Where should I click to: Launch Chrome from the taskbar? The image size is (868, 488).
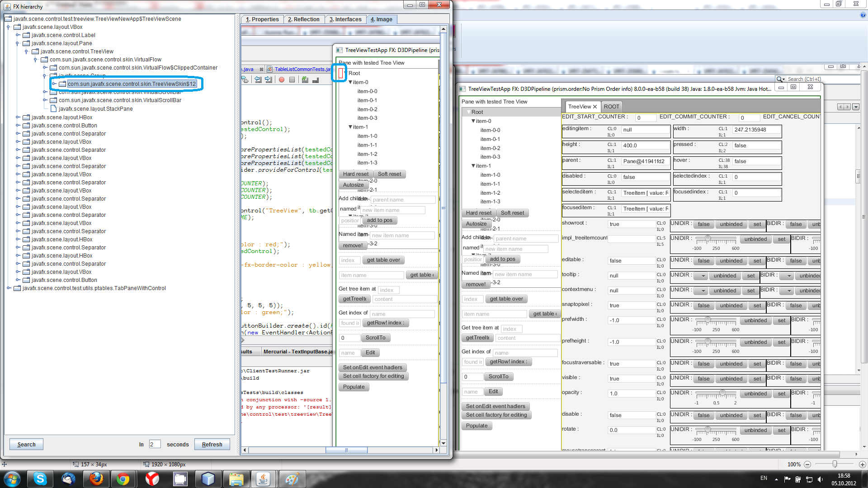tap(123, 479)
